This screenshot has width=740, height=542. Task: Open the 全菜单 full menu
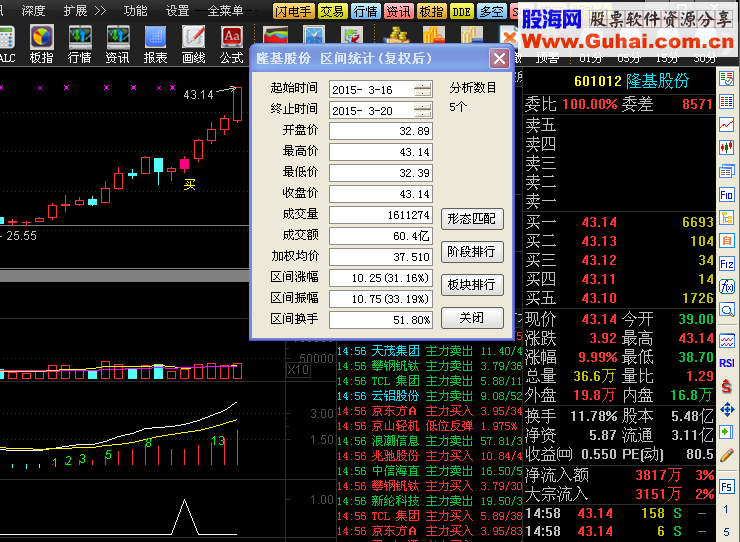tap(225, 10)
